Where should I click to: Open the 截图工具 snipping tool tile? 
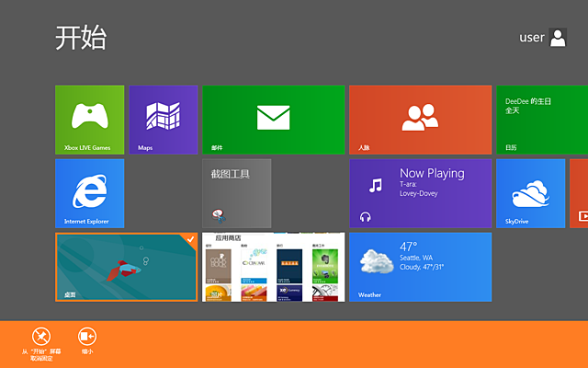pyautogui.click(x=237, y=193)
